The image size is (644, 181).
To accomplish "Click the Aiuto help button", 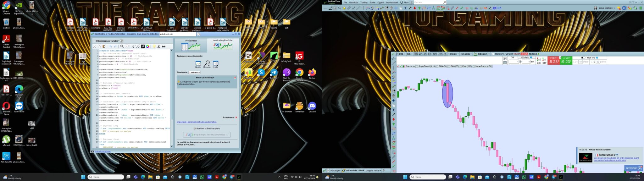I will tap(404, 2).
